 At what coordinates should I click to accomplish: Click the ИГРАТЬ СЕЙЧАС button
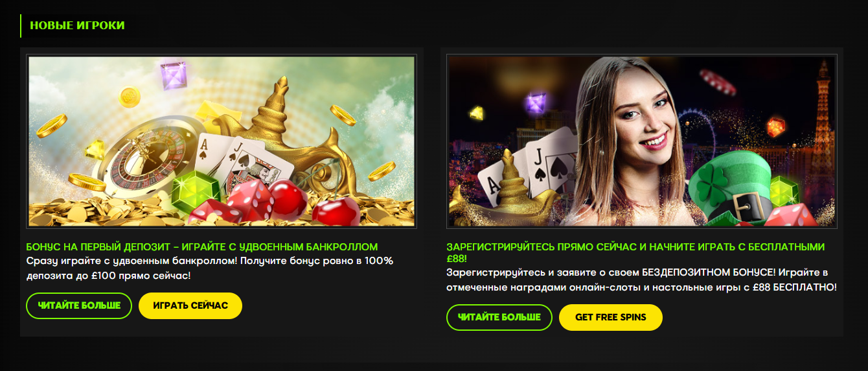(190, 305)
